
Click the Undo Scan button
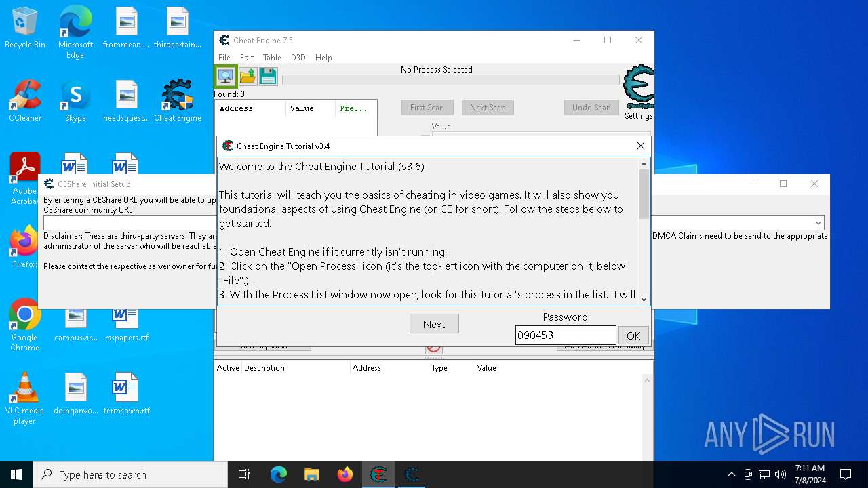click(x=591, y=107)
